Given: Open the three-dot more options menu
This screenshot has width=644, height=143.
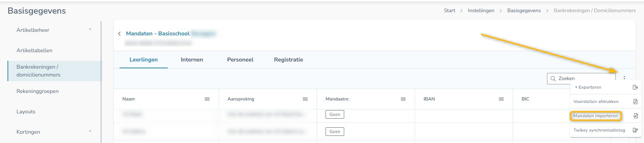Looking at the screenshot, I should (x=624, y=78).
